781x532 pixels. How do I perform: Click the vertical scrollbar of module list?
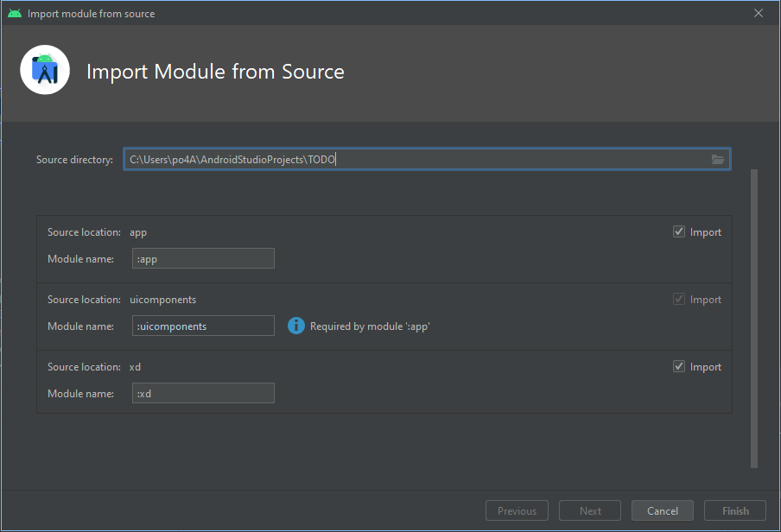754,320
